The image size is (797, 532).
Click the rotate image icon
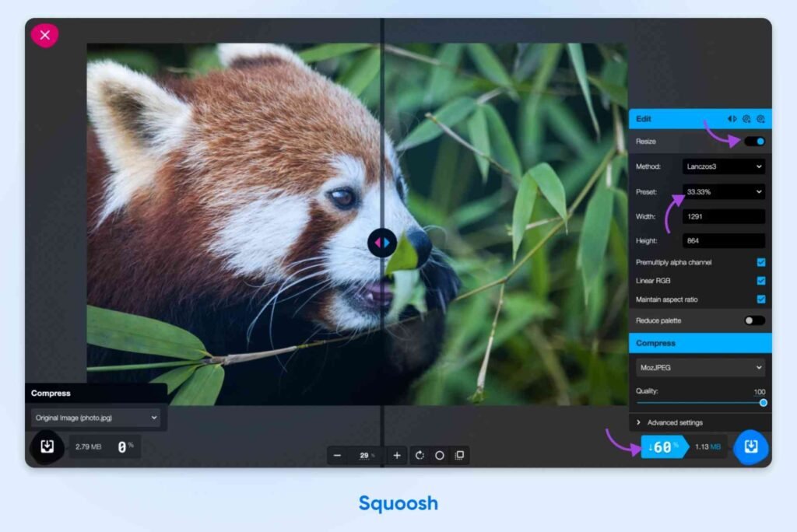coord(420,454)
